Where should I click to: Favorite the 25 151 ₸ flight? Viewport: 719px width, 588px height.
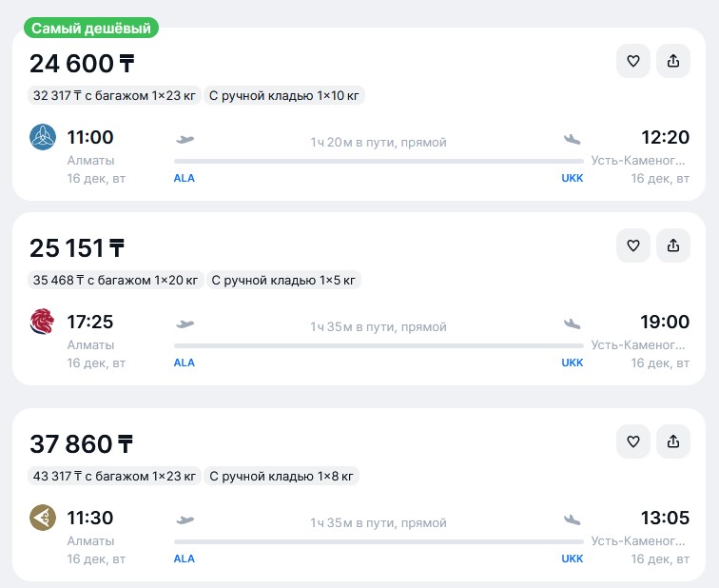click(x=633, y=245)
